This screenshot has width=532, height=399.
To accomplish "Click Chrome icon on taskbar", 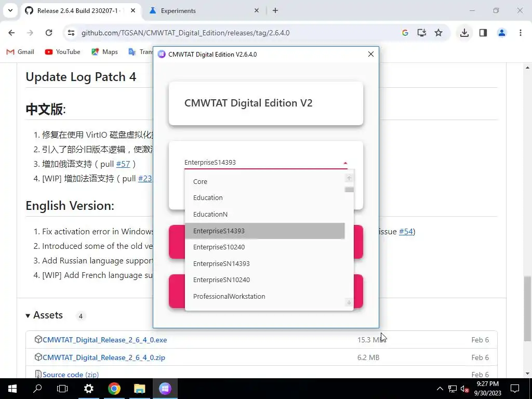I will pyautogui.click(x=114, y=389).
